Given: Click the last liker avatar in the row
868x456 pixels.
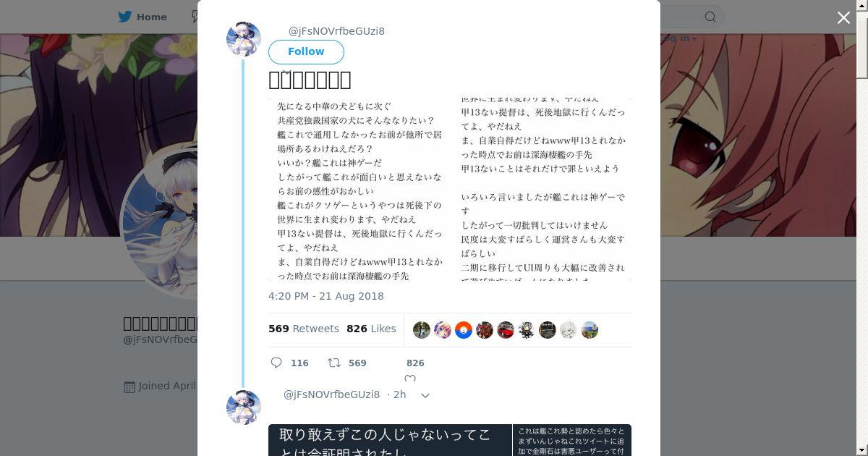Looking at the screenshot, I should [590, 330].
